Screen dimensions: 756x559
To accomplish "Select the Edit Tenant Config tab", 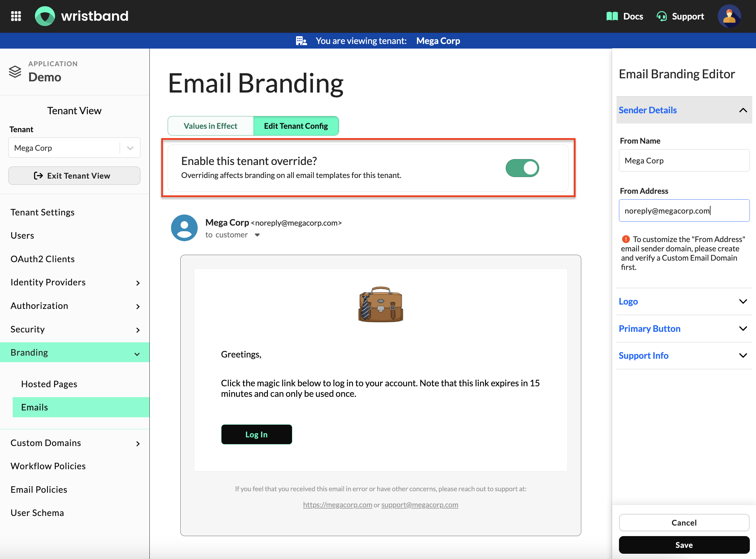I will coord(296,126).
